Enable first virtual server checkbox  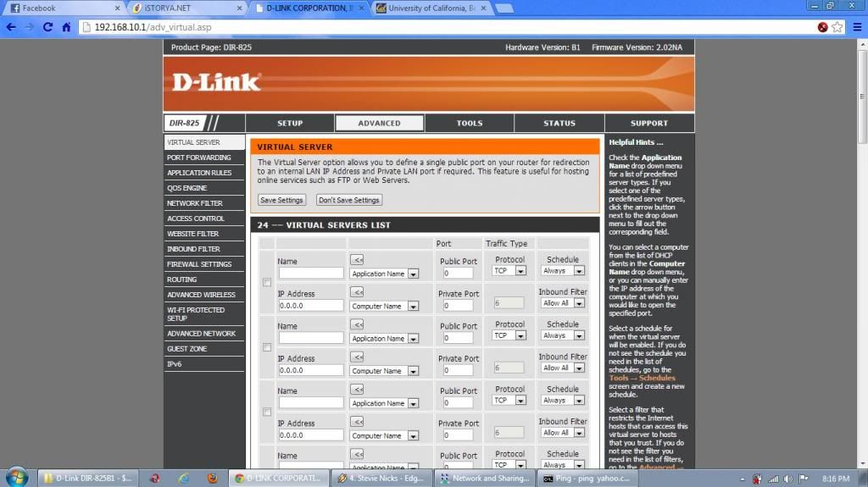pyautogui.click(x=267, y=282)
